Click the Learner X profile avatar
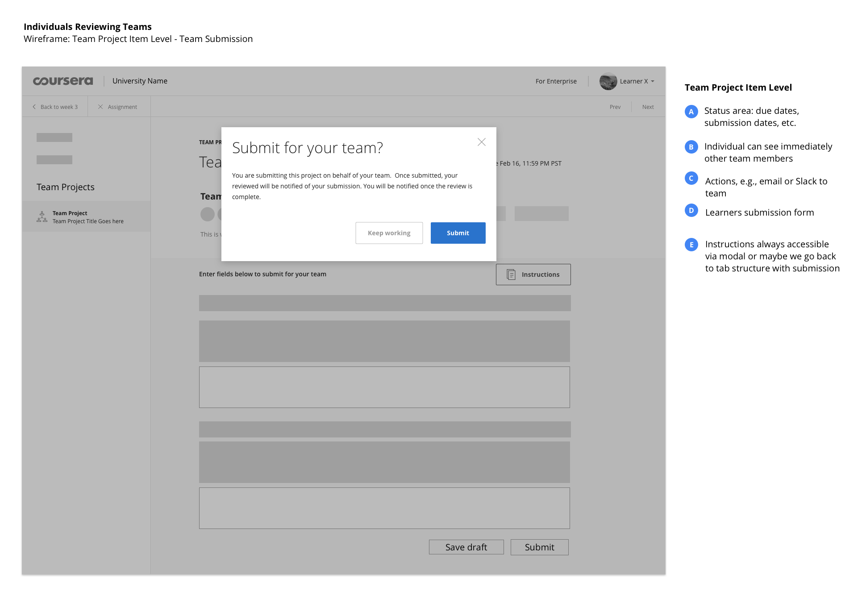The image size is (866, 616). click(x=608, y=81)
